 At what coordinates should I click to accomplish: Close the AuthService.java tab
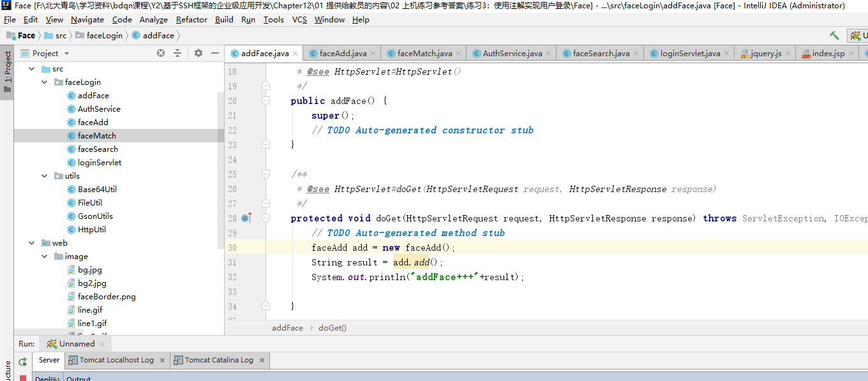coord(549,54)
